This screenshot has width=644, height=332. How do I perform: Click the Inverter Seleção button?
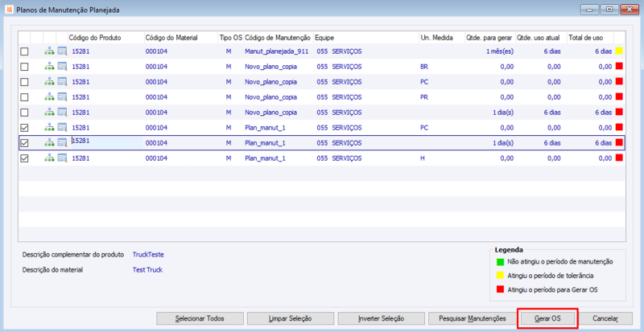[x=381, y=318]
